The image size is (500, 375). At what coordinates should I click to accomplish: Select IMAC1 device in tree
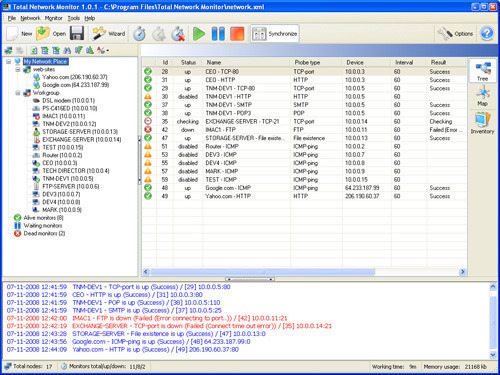tap(63, 116)
